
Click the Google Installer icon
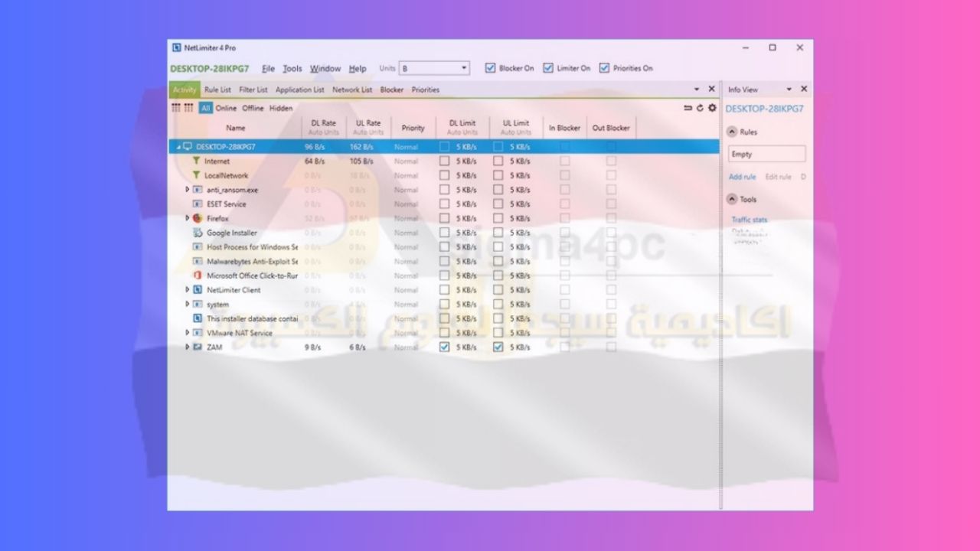tap(198, 233)
